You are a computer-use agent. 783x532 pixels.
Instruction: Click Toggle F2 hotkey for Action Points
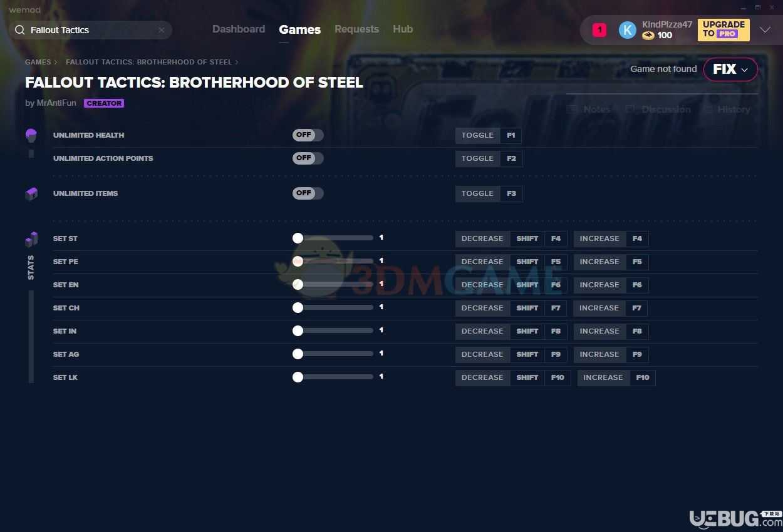click(489, 158)
